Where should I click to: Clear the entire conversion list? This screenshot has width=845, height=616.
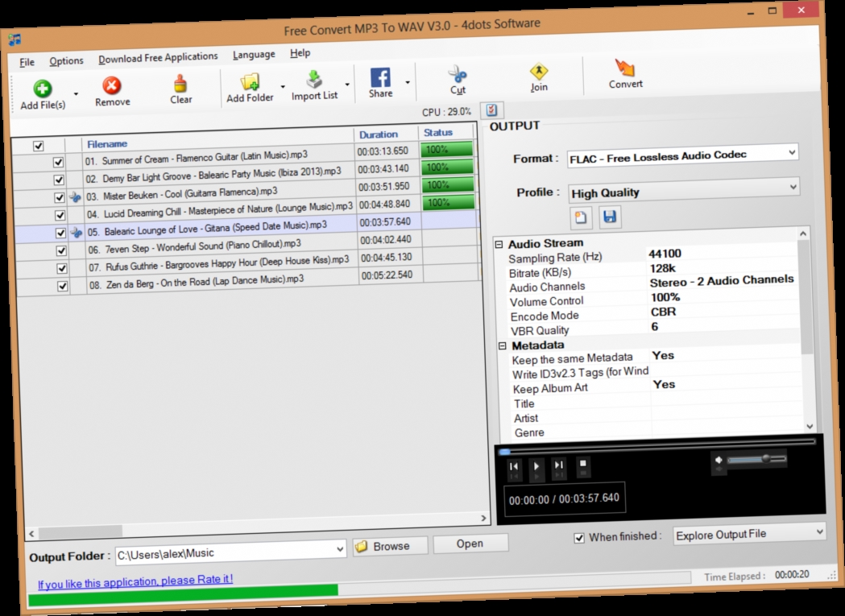(180, 85)
